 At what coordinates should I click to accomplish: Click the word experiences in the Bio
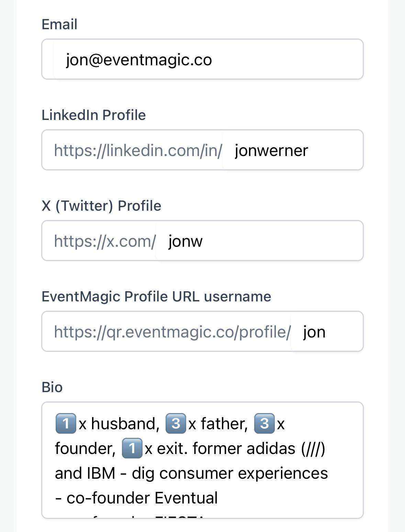283,473
